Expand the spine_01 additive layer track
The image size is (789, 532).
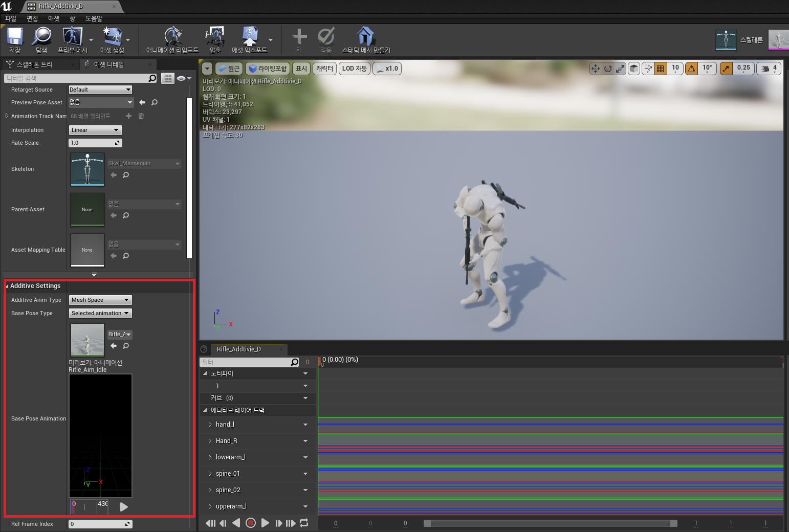[210, 474]
